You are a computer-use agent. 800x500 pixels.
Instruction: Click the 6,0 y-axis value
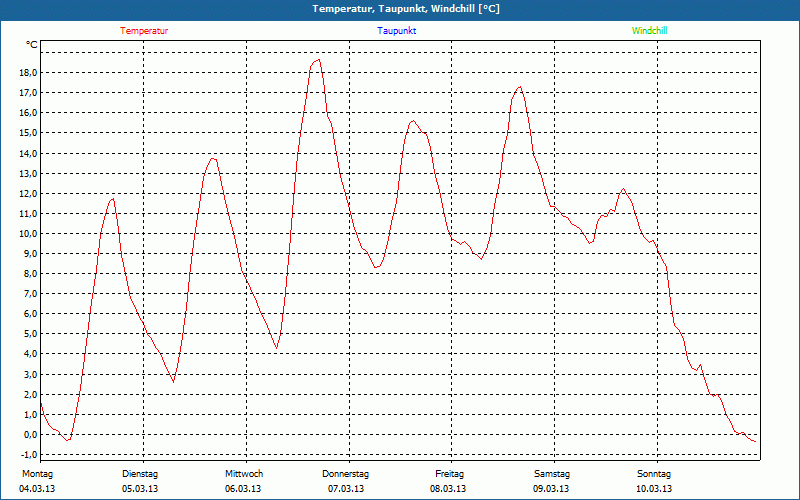(30, 314)
